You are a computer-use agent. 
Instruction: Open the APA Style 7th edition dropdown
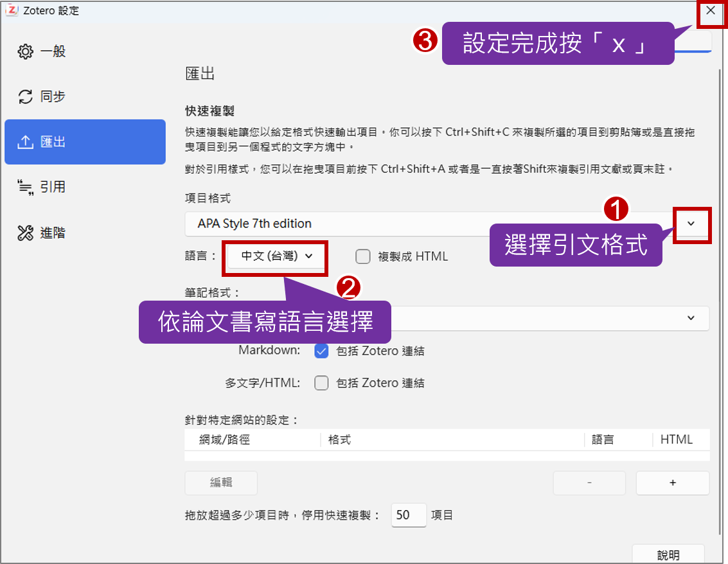[x=691, y=224]
